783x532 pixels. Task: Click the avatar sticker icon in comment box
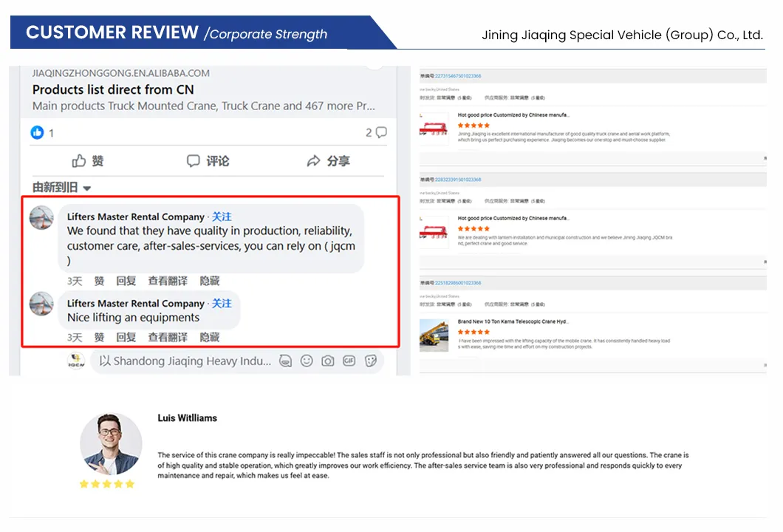(285, 361)
